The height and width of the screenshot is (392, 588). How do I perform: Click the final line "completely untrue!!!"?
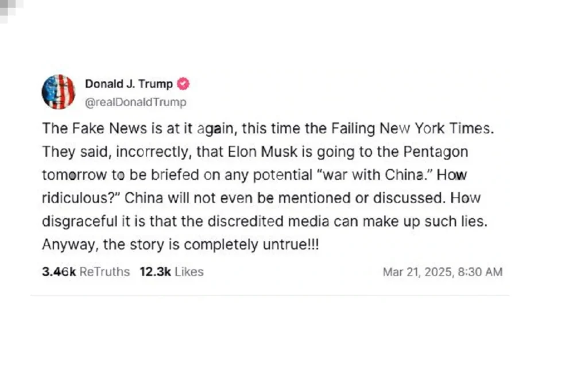point(252,244)
